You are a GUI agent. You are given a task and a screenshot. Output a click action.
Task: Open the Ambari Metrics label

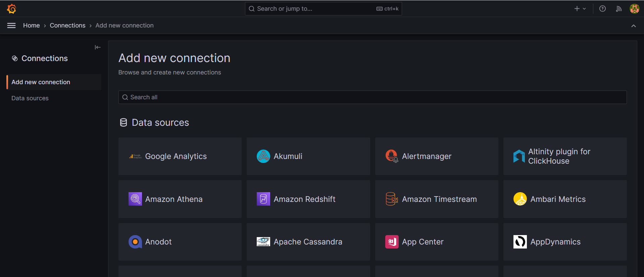[x=558, y=199]
